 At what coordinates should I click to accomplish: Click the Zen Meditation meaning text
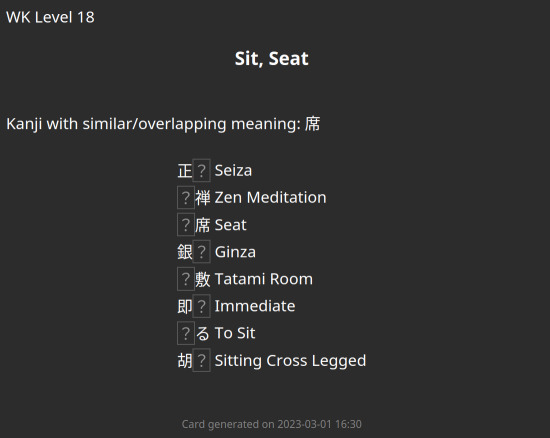(270, 197)
